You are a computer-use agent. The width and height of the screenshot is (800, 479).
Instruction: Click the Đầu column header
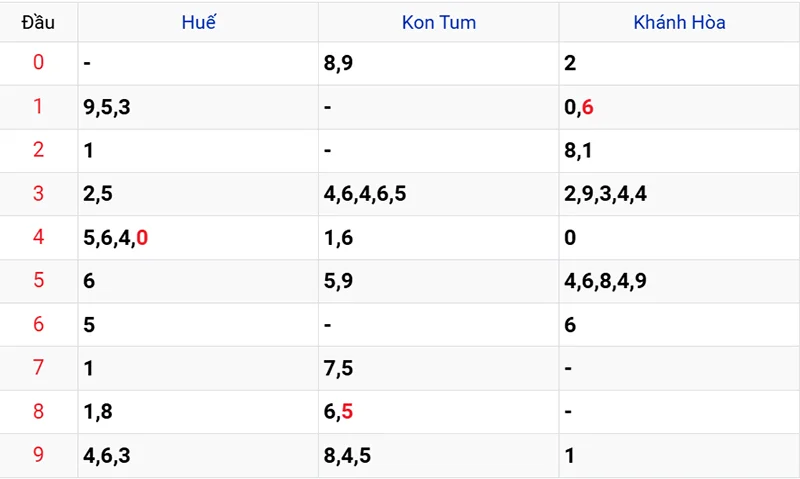[x=38, y=22]
